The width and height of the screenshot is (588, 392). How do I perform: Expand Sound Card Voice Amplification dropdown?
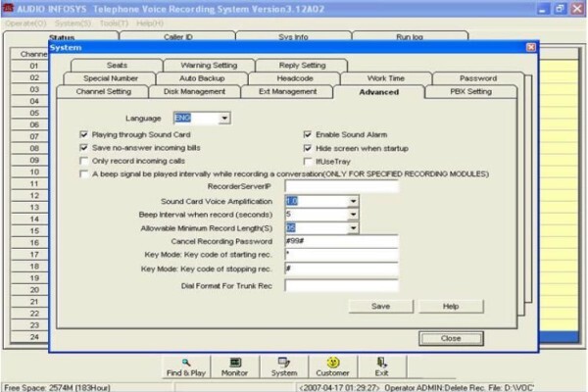point(353,201)
